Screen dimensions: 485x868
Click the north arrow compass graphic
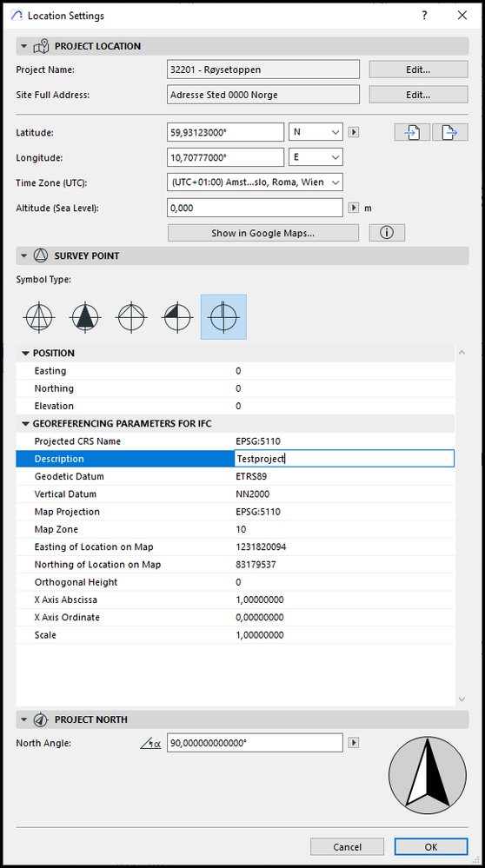click(428, 775)
